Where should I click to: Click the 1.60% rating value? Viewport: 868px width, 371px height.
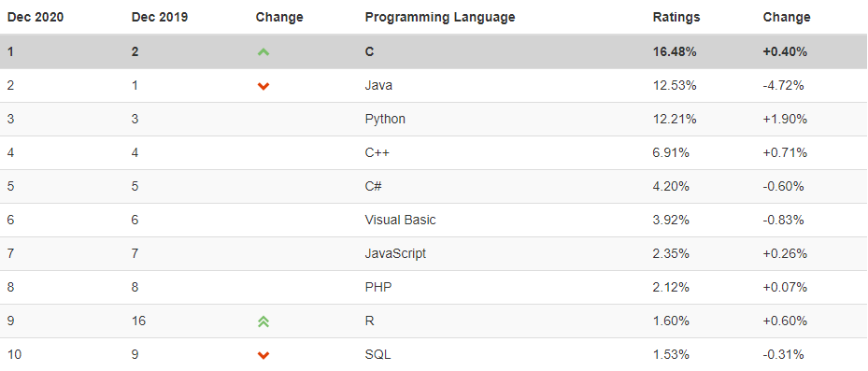click(x=671, y=321)
